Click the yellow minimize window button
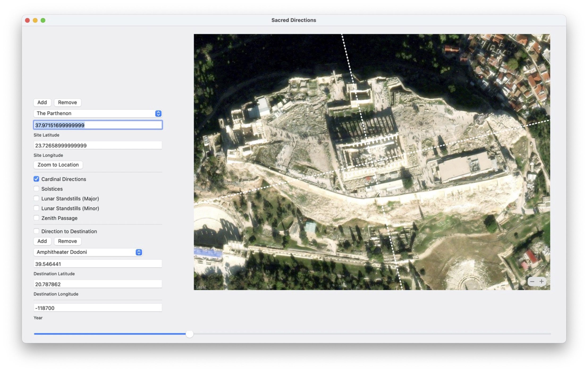The width and height of the screenshot is (588, 372). (35, 20)
